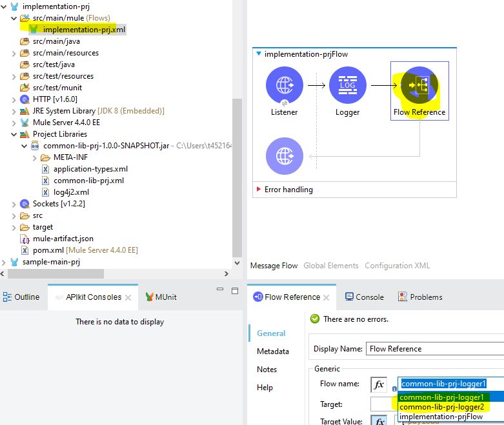Expand the META-INF folder
Viewport: 504px width, 425px height.
pos(35,158)
